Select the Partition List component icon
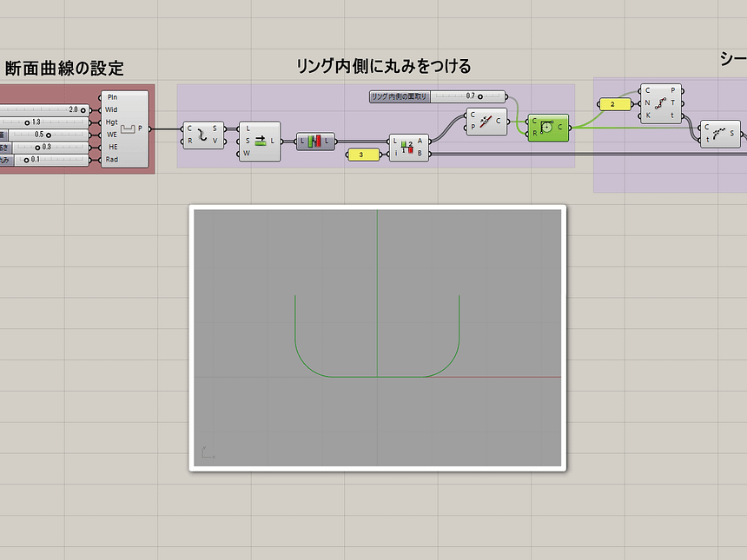This screenshot has width=747, height=560. 314,140
